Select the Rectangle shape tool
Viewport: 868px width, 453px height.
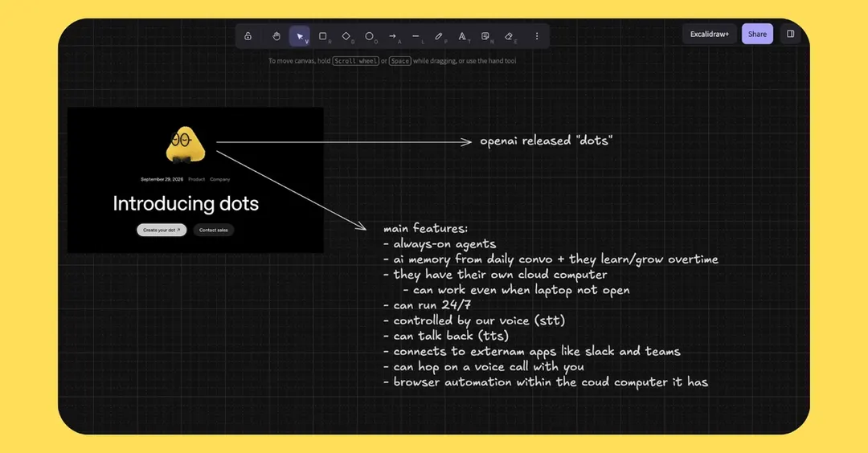pos(323,36)
